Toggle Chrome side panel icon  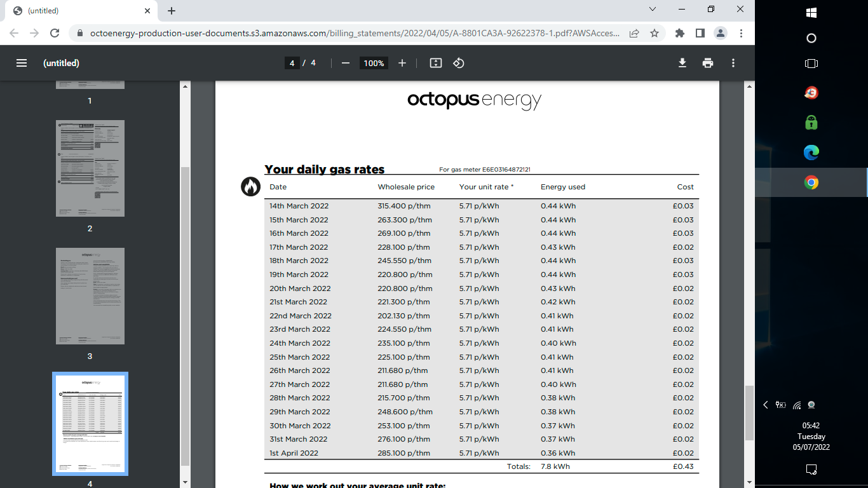pos(700,33)
